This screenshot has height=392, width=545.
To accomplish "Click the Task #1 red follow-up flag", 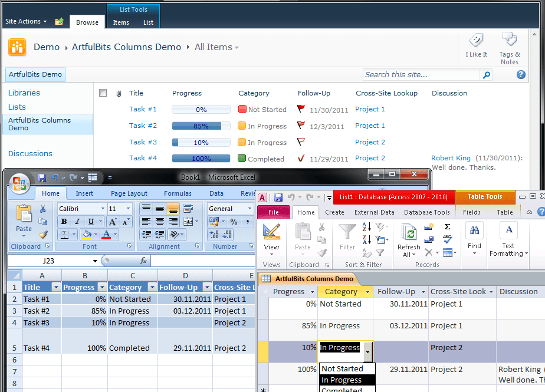I will [x=301, y=109].
